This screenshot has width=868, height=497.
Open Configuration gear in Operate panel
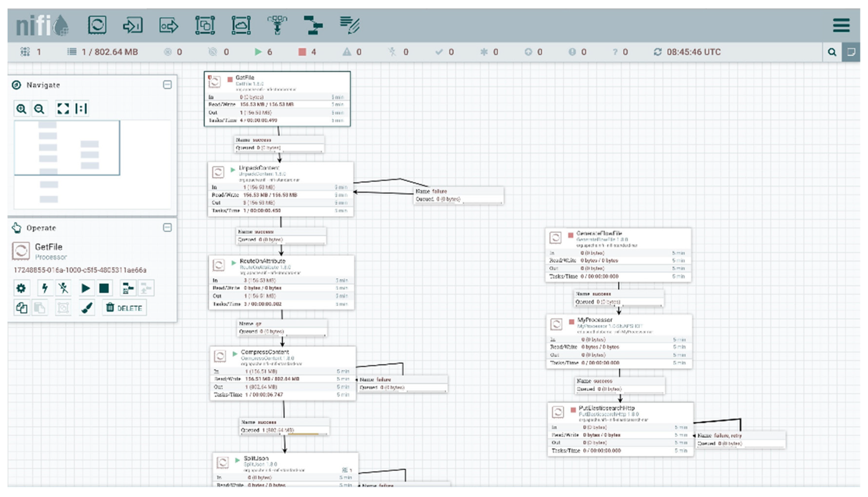pos(21,288)
